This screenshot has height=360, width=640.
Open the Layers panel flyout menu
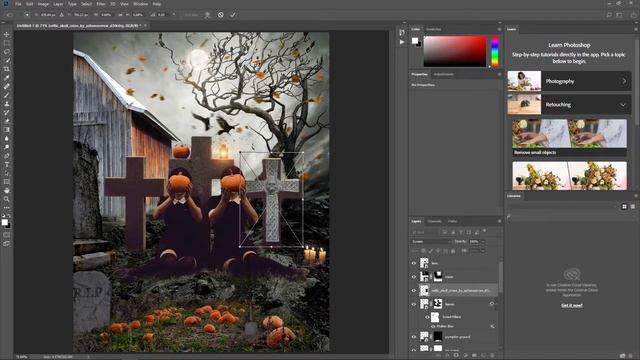point(499,221)
